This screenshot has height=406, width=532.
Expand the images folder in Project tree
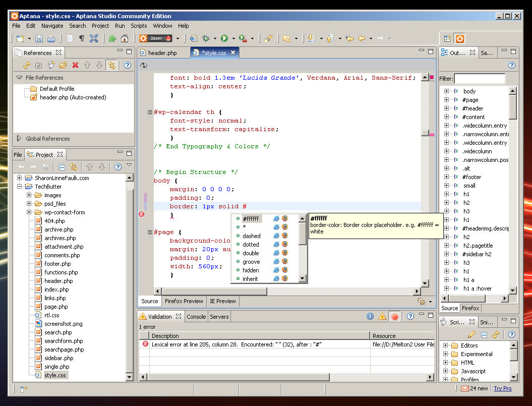point(29,195)
